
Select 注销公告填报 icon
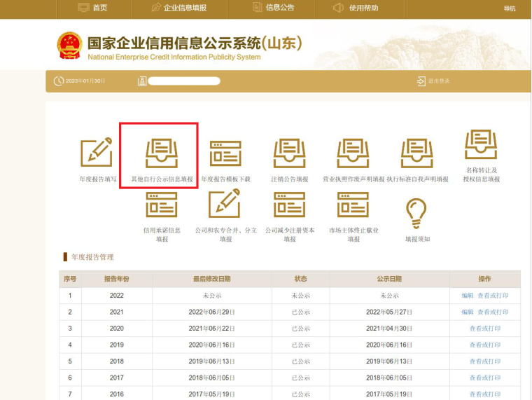pos(289,153)
